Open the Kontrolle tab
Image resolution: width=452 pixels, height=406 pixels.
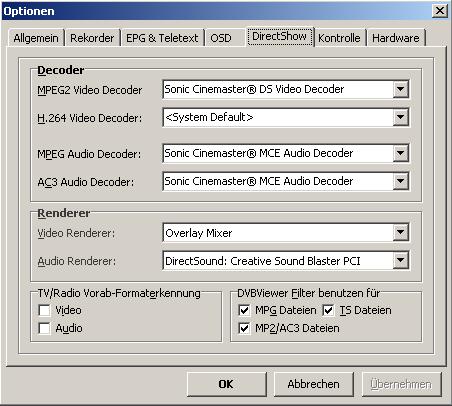[x=339, y=38]
